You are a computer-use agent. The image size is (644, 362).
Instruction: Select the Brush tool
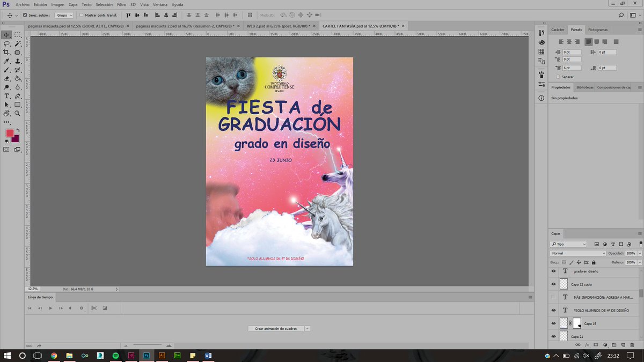[x=6, y=70]
